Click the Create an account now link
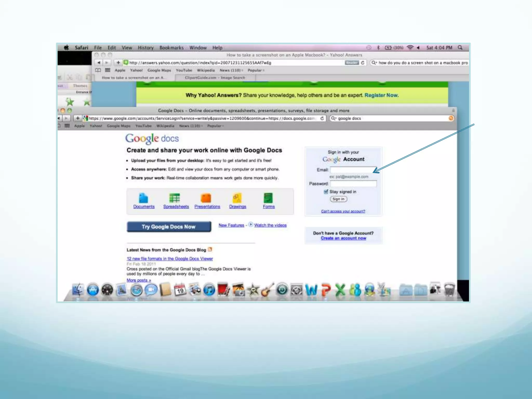532x399 pixels. pyautogui.click(x=343, y=238)
